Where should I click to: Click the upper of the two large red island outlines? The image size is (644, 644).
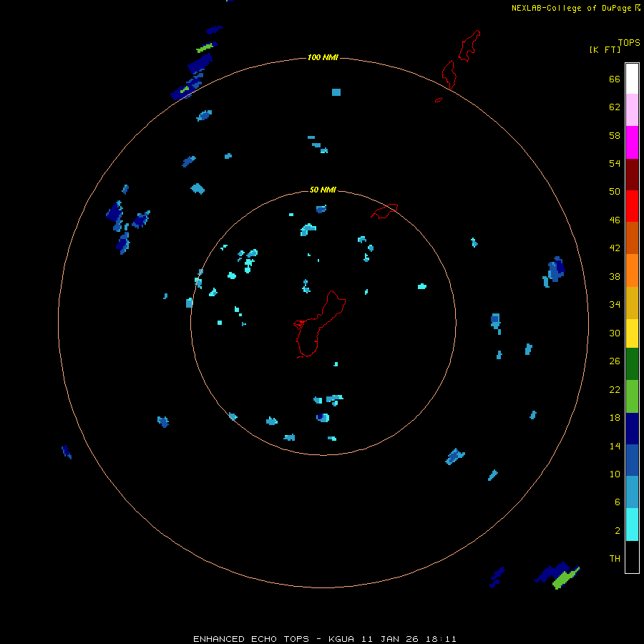coord(469,46)
